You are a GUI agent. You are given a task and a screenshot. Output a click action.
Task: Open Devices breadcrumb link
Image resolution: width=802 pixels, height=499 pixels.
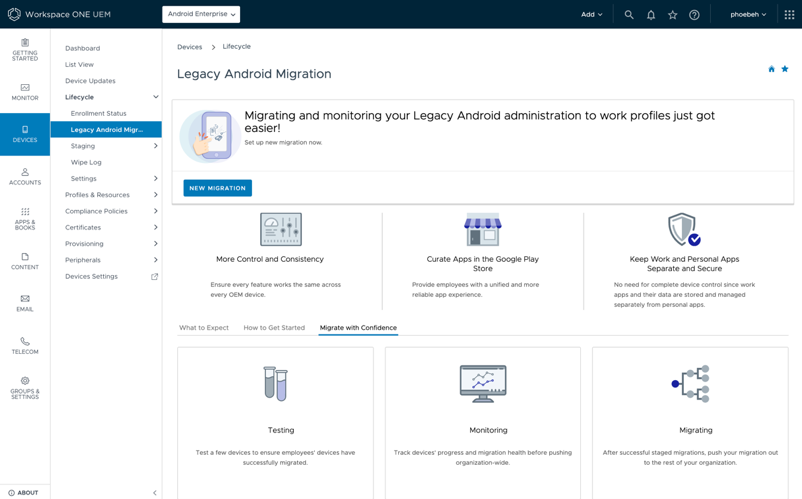click(189, 47)
